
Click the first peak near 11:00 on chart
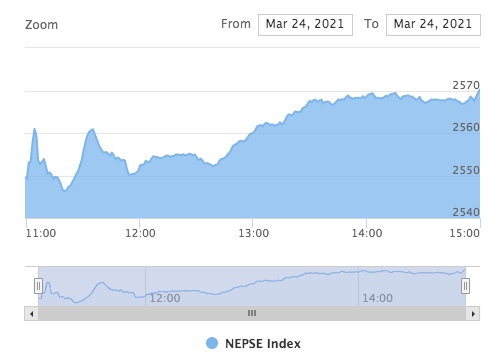coord(34,129)
